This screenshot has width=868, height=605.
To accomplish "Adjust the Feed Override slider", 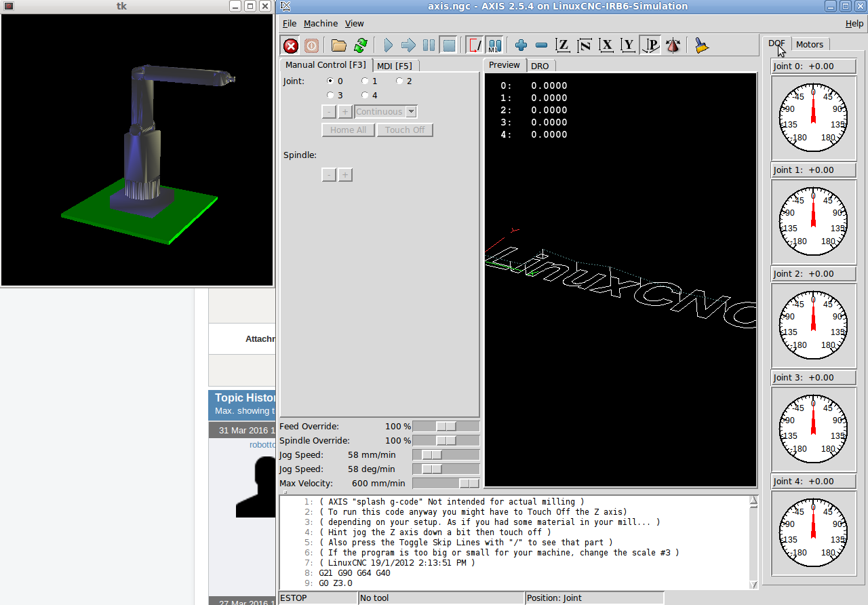I will pos(446,426).
